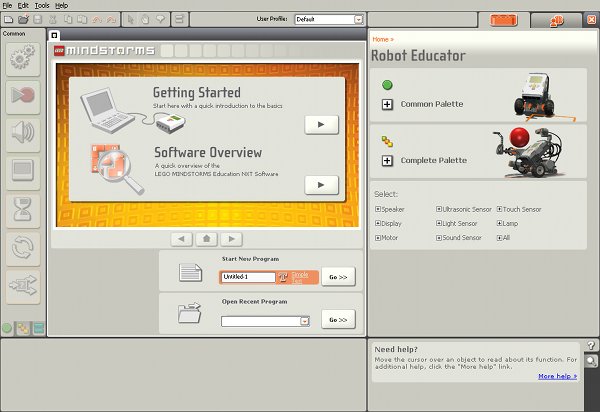Open the User Profile dropdown
This screenshot has height=412, width=600.
point(359,20)
